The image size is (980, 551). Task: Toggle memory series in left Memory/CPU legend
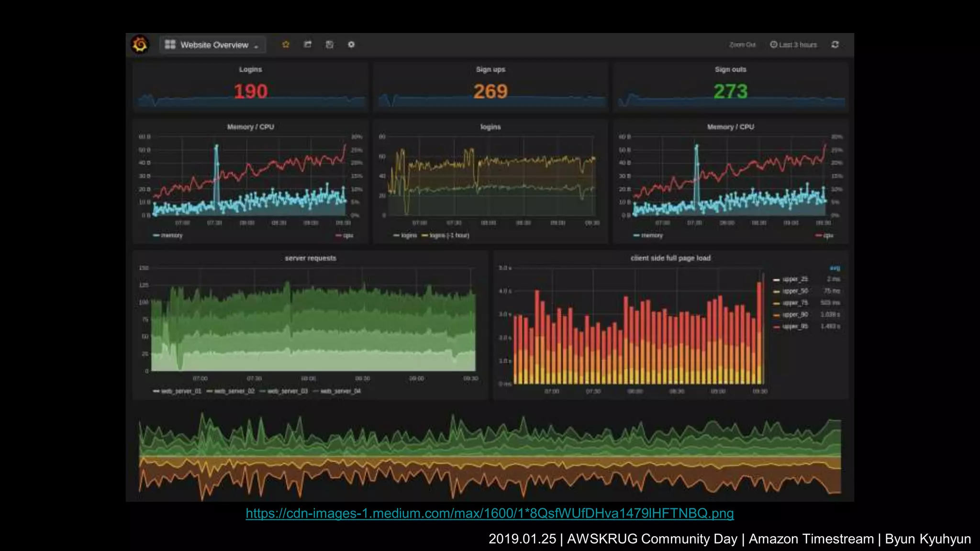171,235
